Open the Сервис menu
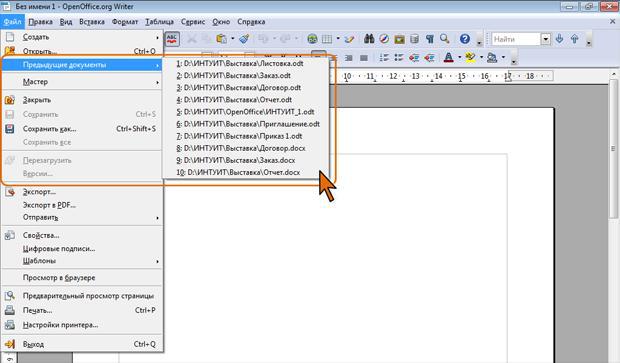This screenshot has height=363, width=620. 193,22
